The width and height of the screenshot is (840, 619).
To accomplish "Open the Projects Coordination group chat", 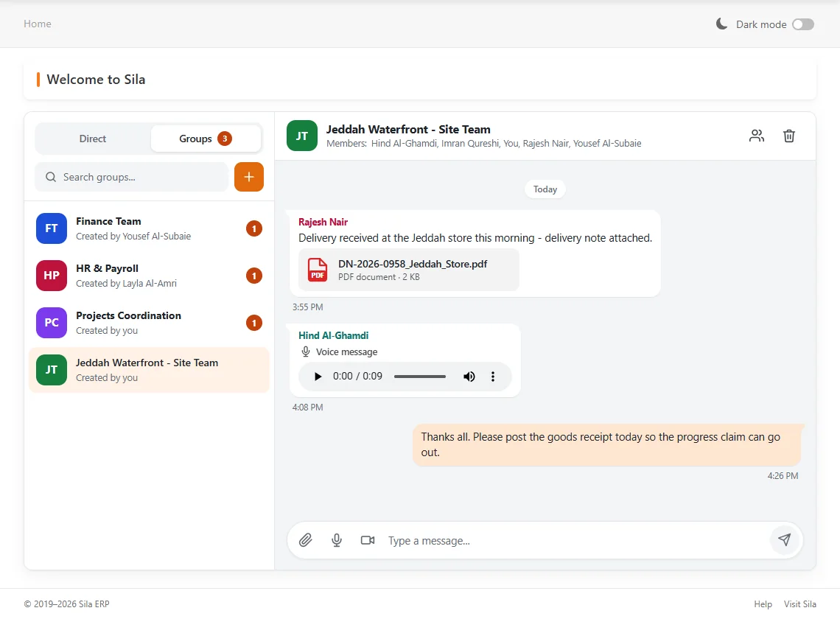I will click(x=149, y=323).
